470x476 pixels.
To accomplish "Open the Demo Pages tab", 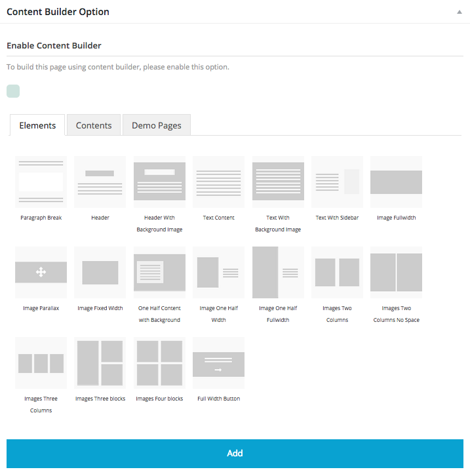I will (157, 125).
